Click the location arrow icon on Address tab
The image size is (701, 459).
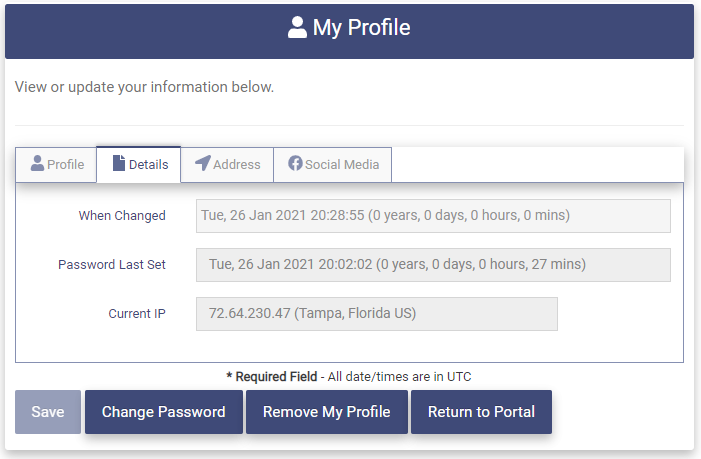click(x=202, y=164)
